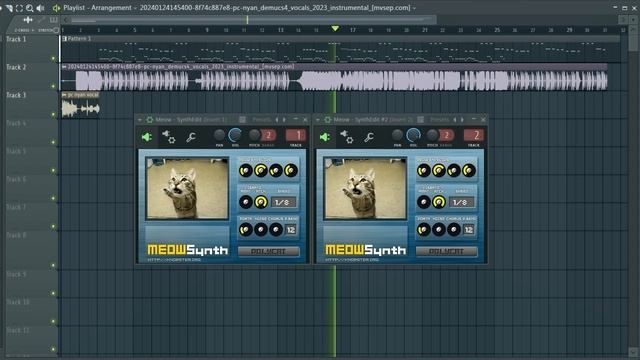Click the wrench icon in first Meow plugin

[191, 137]
